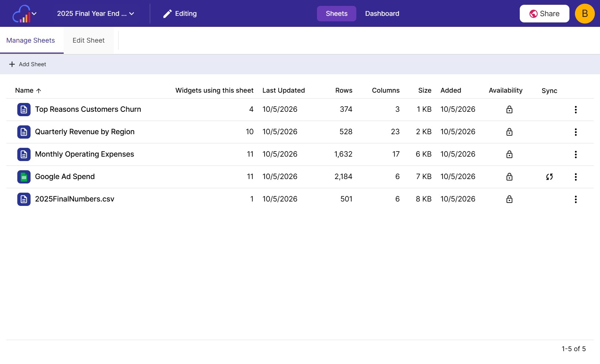The image size is (600, 364).
Task: Select the Manage Sheets tab
Action: point(31,40)
